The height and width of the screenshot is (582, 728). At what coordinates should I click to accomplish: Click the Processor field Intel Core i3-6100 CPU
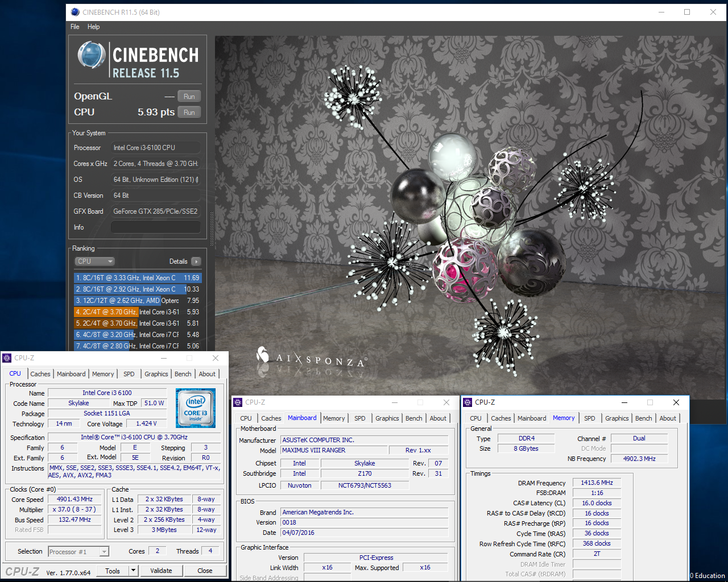point(156,148)
